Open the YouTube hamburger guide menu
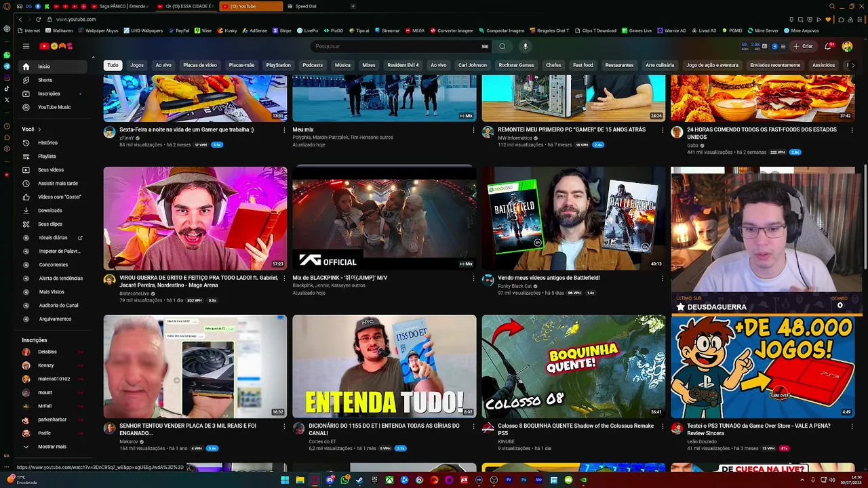This screenshot has height=488, width=868. (x=26, y=46)
